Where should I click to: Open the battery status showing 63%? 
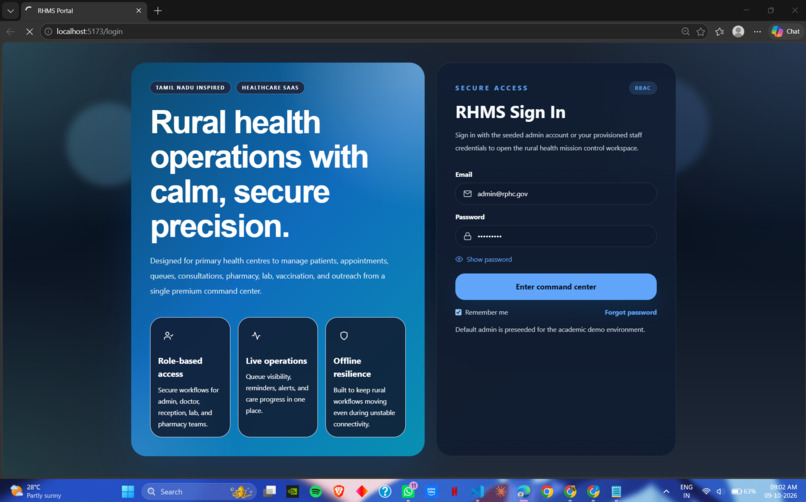(x=744, y=492)
